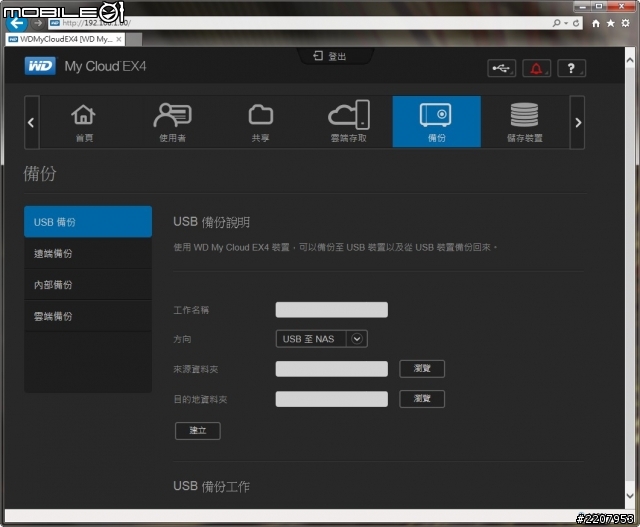
Task: Open the red alert bell notifications
Action: [536, 68]
